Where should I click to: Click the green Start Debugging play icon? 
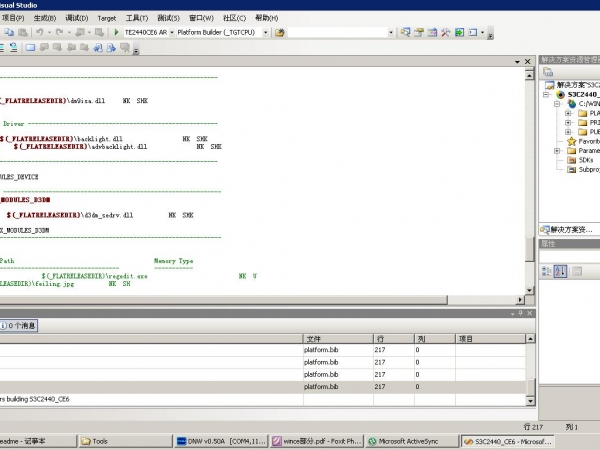pos(117,32)
